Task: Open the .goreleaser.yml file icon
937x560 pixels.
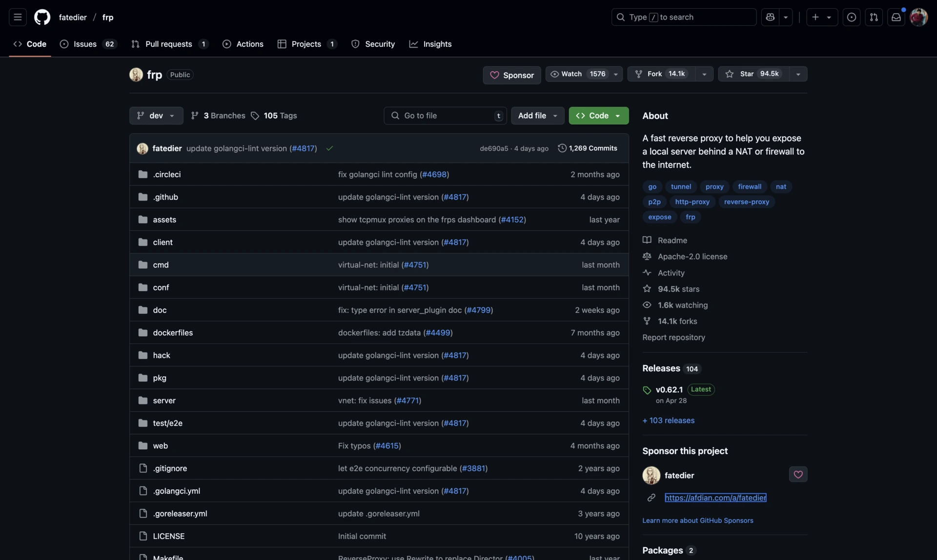Action: (x=143, y=514)
